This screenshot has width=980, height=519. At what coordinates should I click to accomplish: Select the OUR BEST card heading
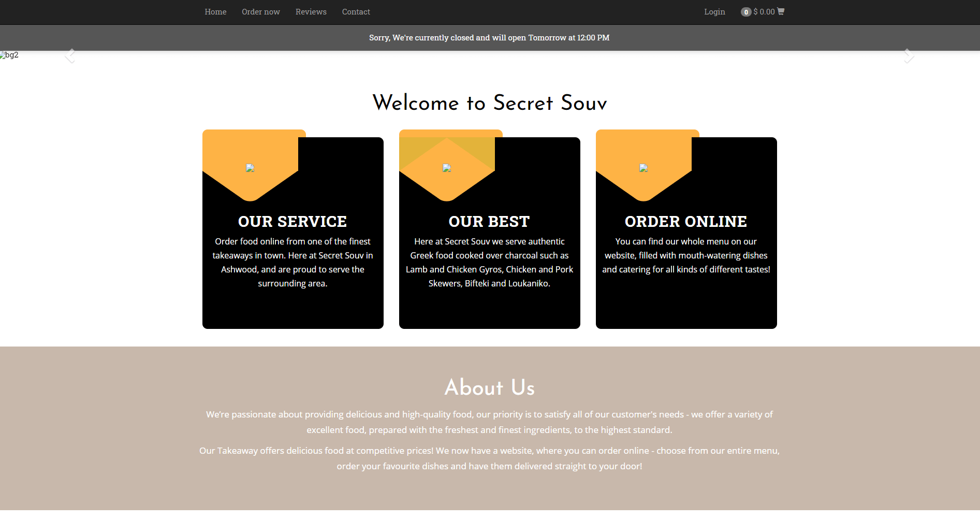[489, 222]
